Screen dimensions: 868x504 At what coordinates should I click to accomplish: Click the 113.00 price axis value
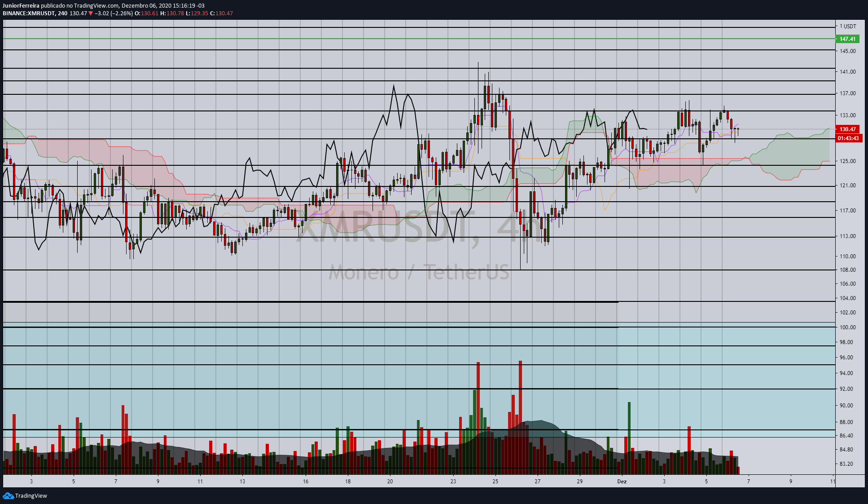(848, 236)
